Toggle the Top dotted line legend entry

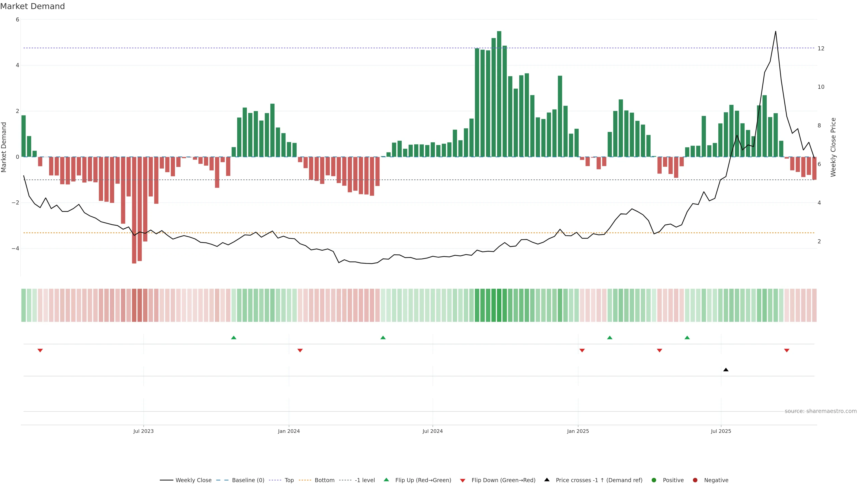coord(289,480)
